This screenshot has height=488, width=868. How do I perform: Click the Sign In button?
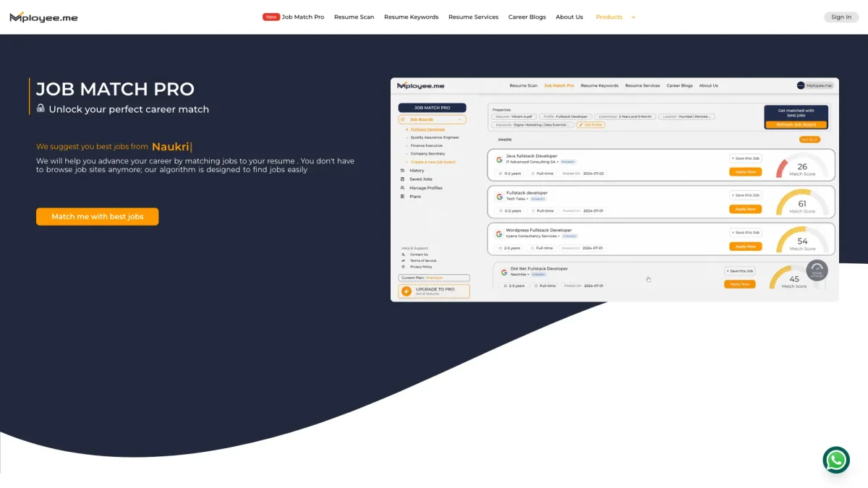[841, 17]
